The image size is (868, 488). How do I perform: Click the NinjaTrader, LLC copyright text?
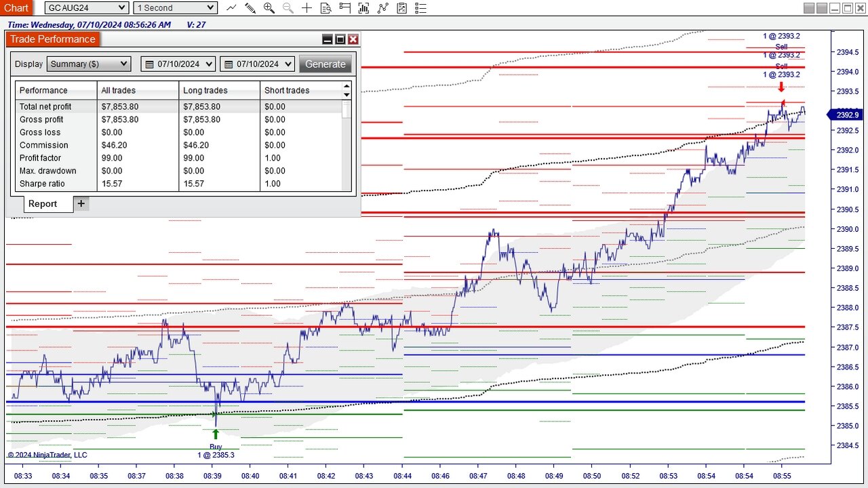coord(47,455)
